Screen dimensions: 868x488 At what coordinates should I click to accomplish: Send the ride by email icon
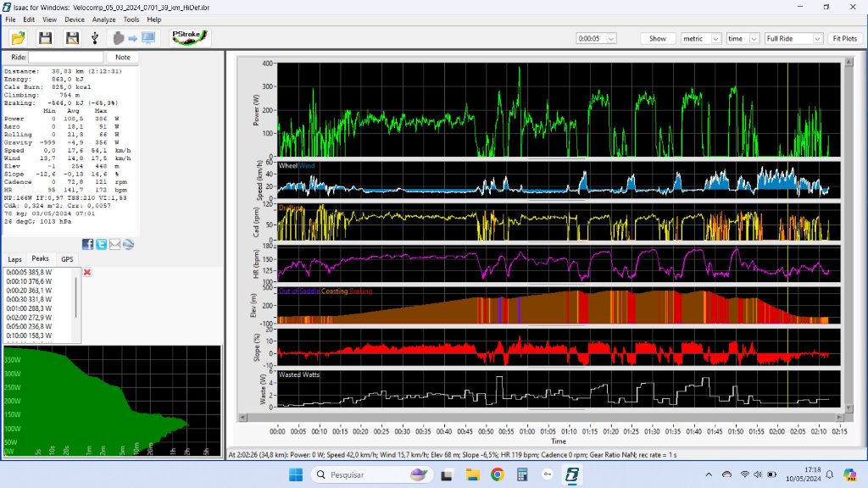[x=114, y=245]
